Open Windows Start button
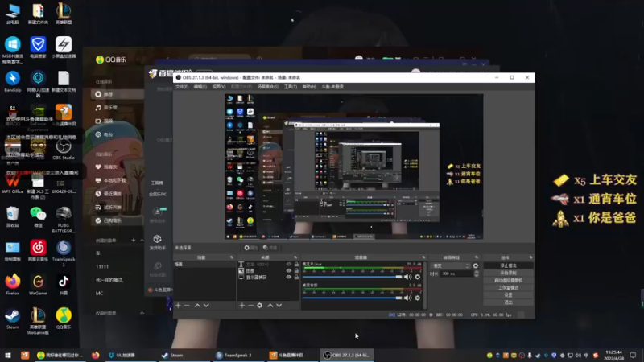This screenshot has width=644, height=362. (8, 355)
